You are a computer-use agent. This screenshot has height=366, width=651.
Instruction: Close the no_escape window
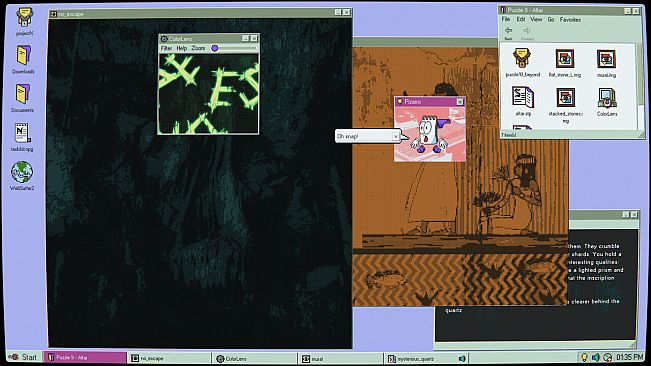point(347,12)
